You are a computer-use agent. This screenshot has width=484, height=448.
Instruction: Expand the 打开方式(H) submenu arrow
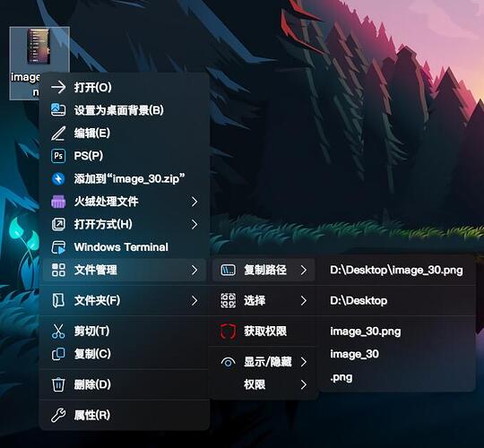point(194,224)
